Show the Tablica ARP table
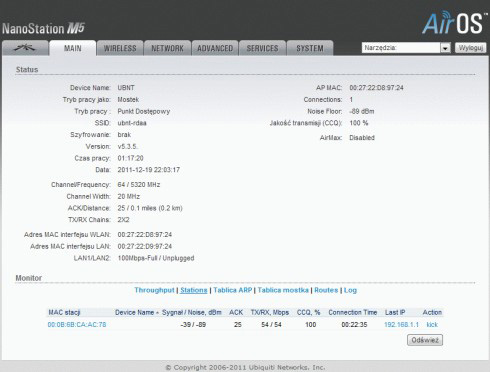 pos(233,290)
